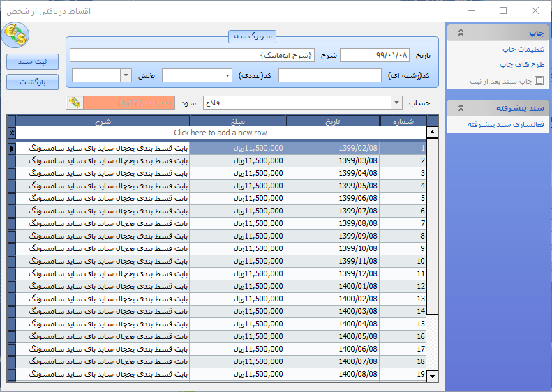Viewport: 552px width, 392px height.
Task: Click the current-row arrow indicator for row 1
Action: pos(12,149)
